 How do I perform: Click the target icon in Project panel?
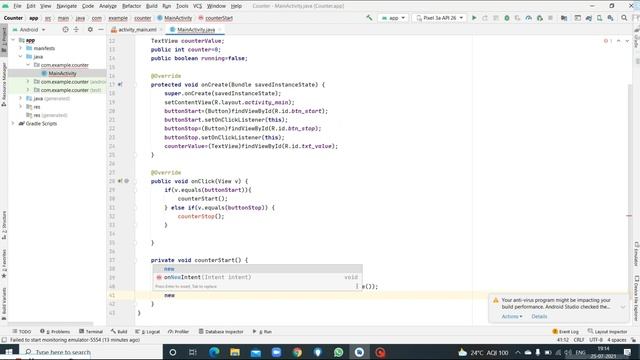65,29
